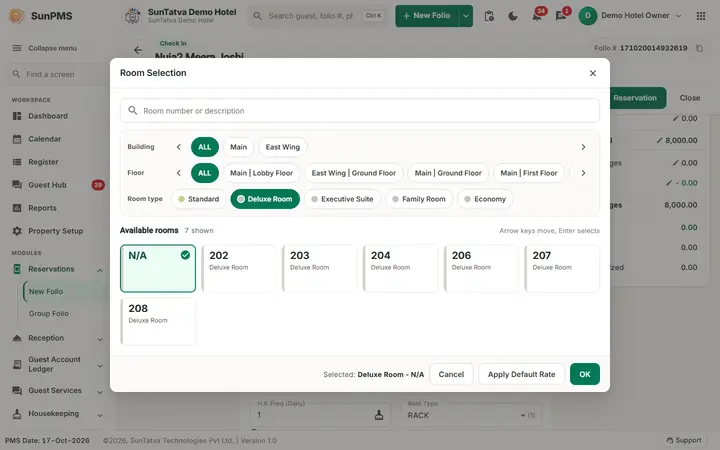The height and width of the screenshot is (450, 720).
Task: Open the Rate Type RACK dropdown
Action: [471, 415]
